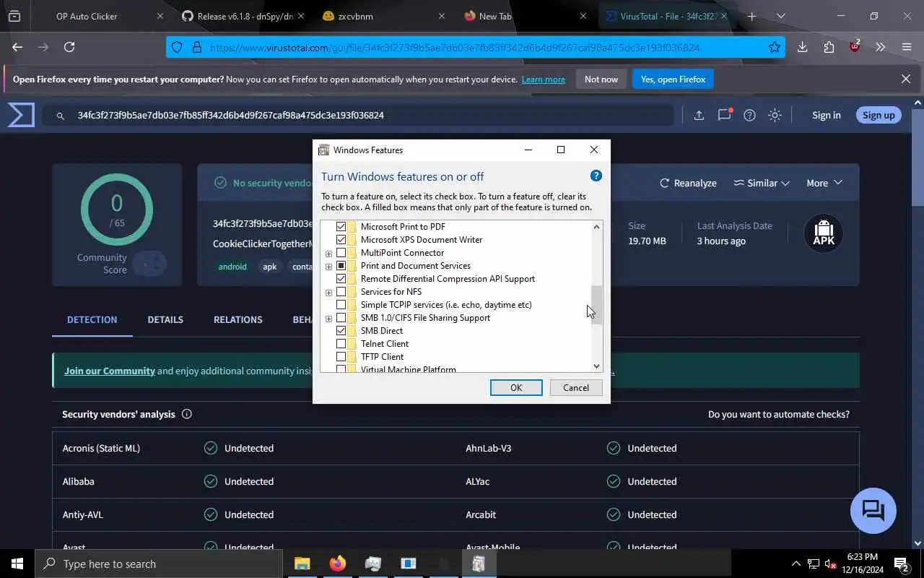Open VirusTotal notifications icon
Screen dimensions: 924x578
point(724,115)
